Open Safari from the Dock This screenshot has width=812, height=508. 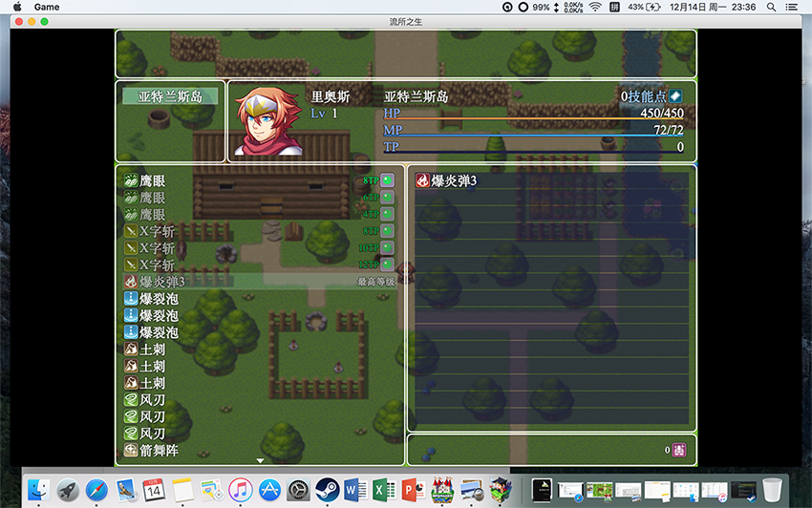[x=96, y=489]
